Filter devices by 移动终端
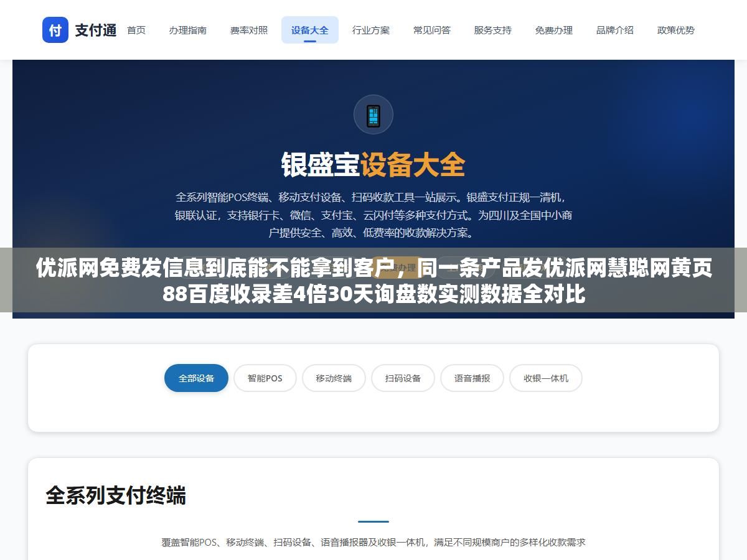Viewport: 747px width, 560px height. (334, 378)
